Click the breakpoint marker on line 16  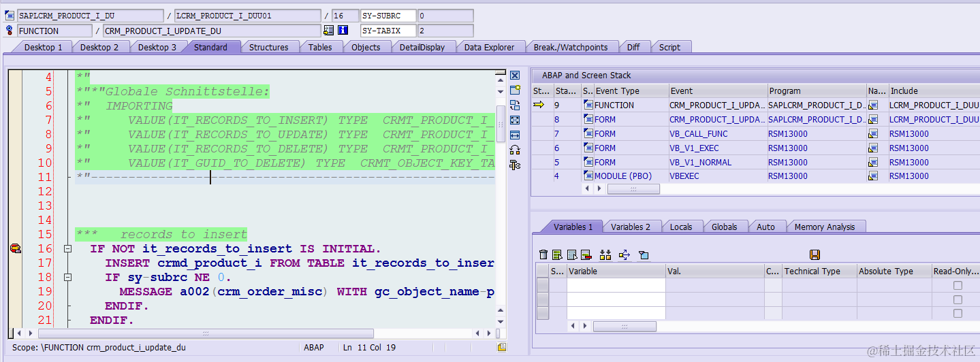tap(15, 249)
